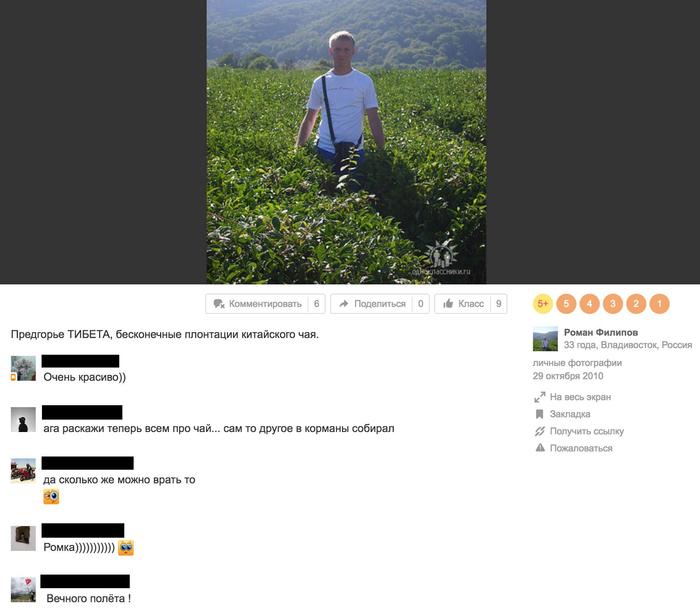Click the Комментировать speech bubble icon
Image resolution: width=700 pixels, height=610 pixels.
pos(219,304)
